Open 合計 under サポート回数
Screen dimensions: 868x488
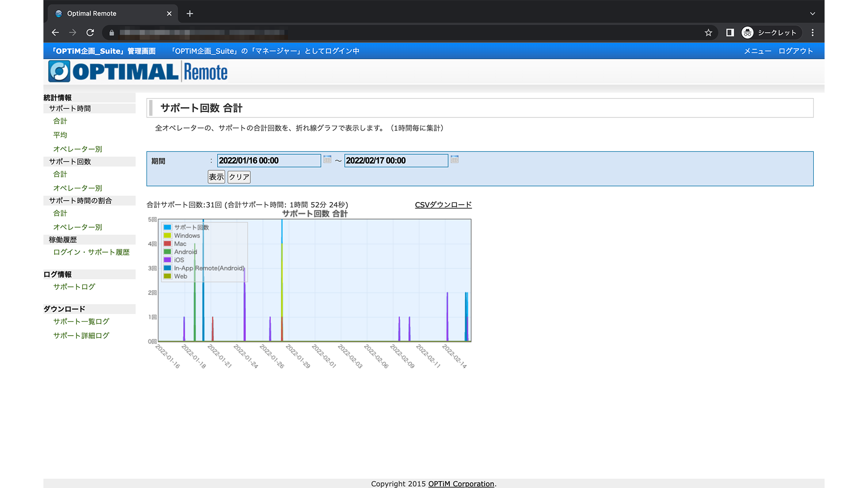[60, 174]
